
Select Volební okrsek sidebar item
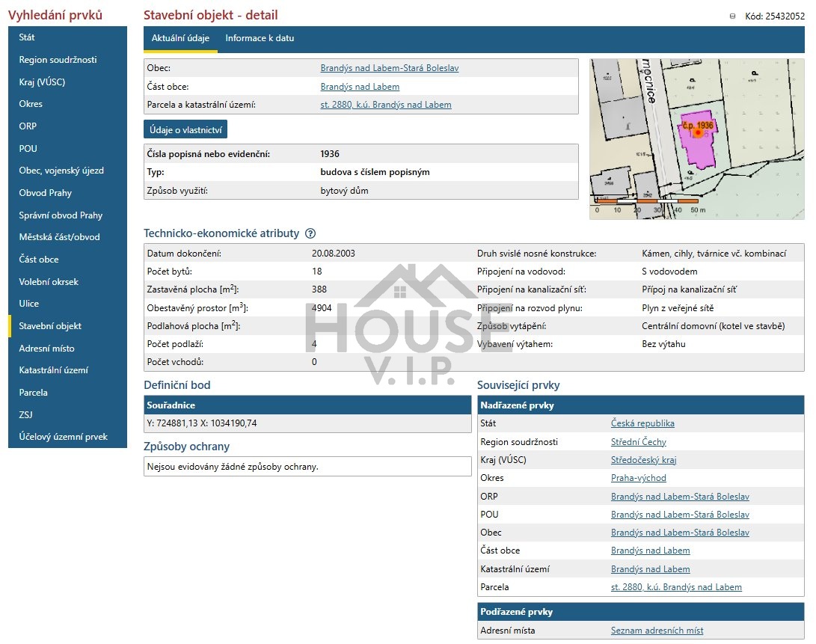[x=49, y=282]
